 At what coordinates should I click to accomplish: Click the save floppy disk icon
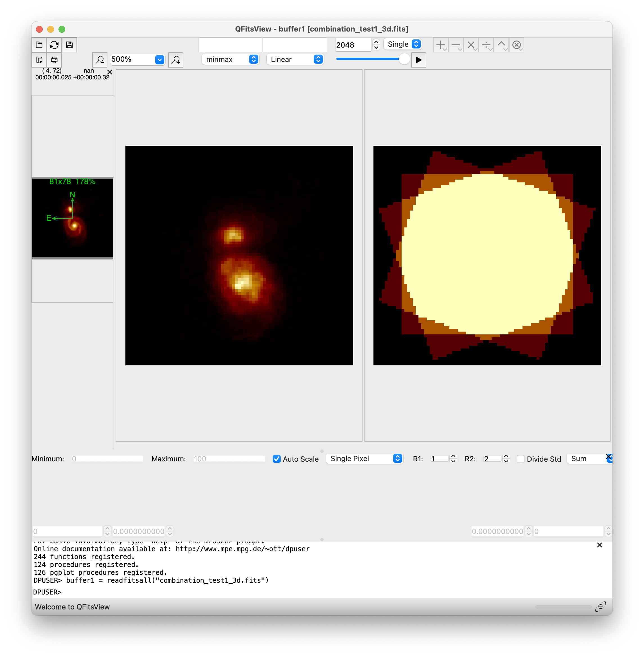pos(69,45)
